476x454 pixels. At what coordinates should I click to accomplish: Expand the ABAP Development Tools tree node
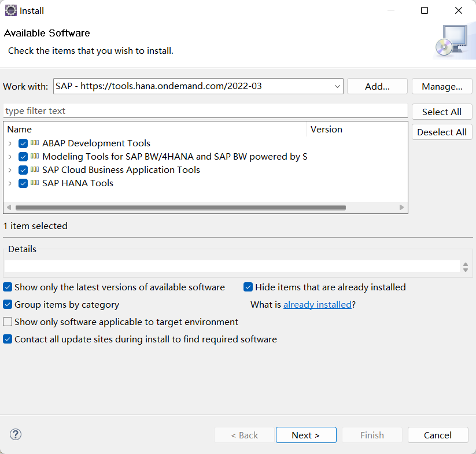(x=10, y=143)
